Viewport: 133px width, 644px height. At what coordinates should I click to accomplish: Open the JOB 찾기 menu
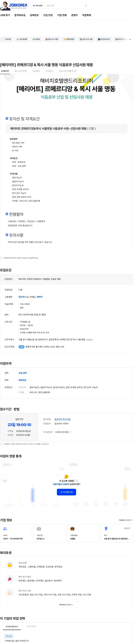(5, 15)
